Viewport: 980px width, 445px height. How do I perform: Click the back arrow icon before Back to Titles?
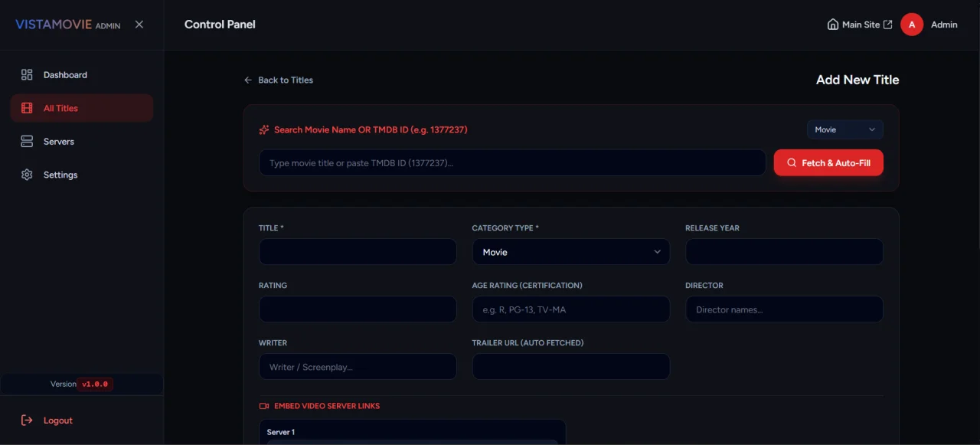coord(248,80)
